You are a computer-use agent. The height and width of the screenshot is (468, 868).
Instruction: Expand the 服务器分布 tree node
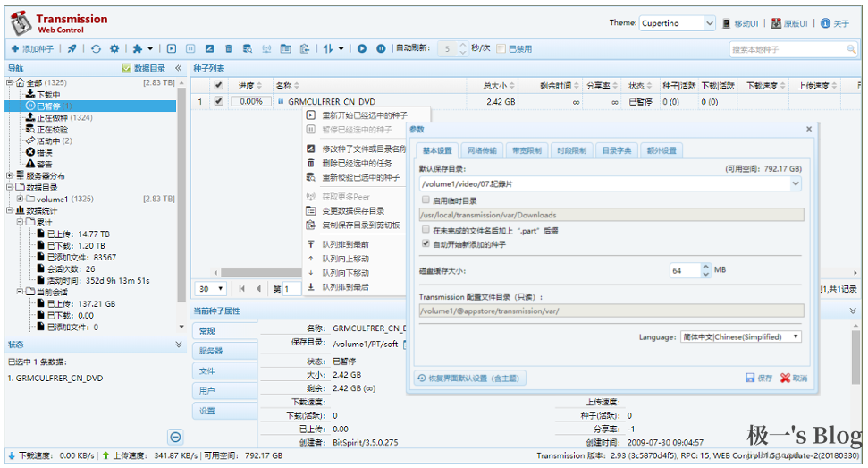[10, 175]
